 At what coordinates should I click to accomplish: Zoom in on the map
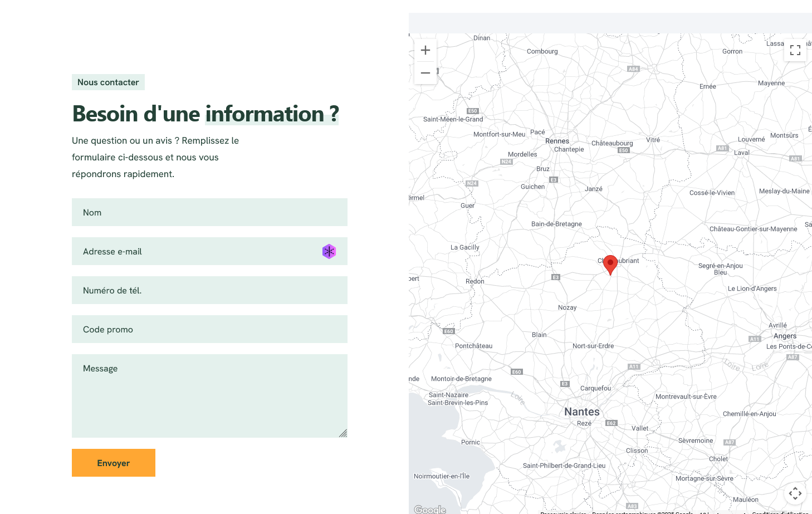pyautogui.click(x=425, y=50)
